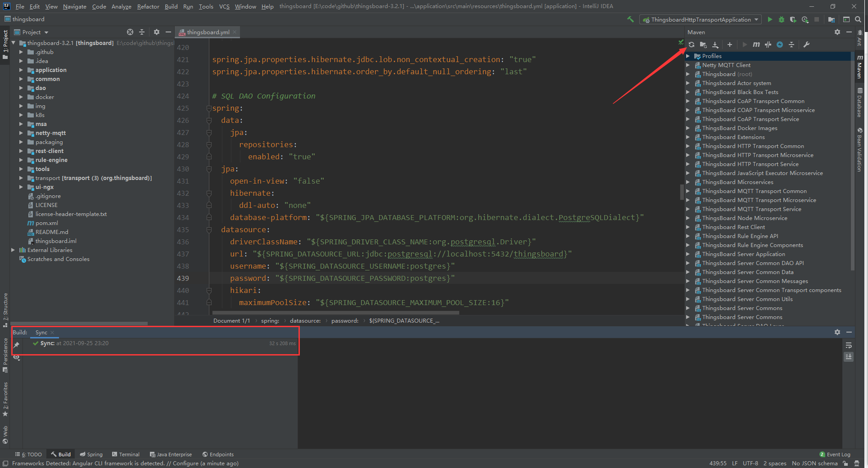The image size is (868, 468).
Task: Open run configuration dropdown
Action: coord(701,20)
